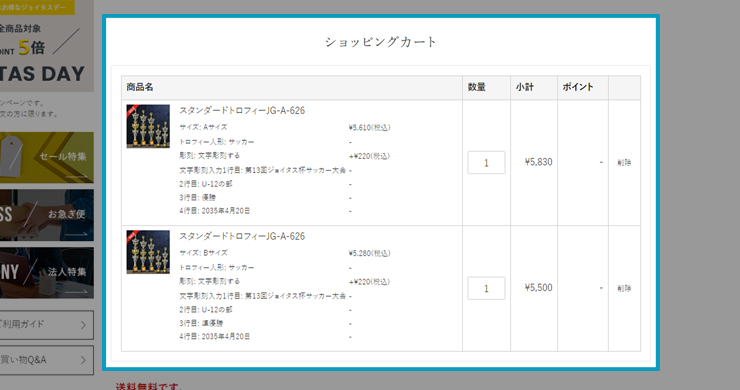Click 削除 to remove the ¥5,830 item
This screenshot has width=740, height=390.
tap(624, 162)
